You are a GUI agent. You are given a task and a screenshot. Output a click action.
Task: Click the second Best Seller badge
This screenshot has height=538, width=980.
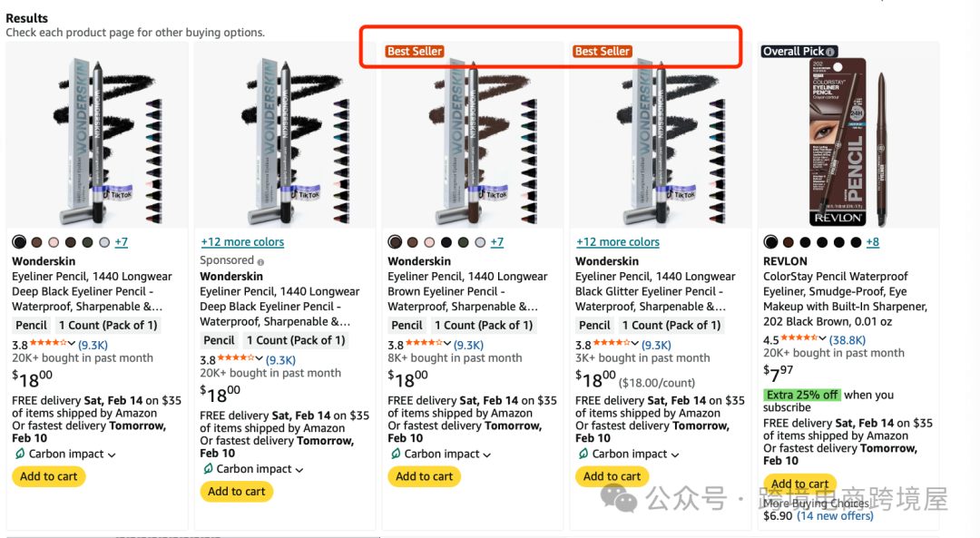603,52
